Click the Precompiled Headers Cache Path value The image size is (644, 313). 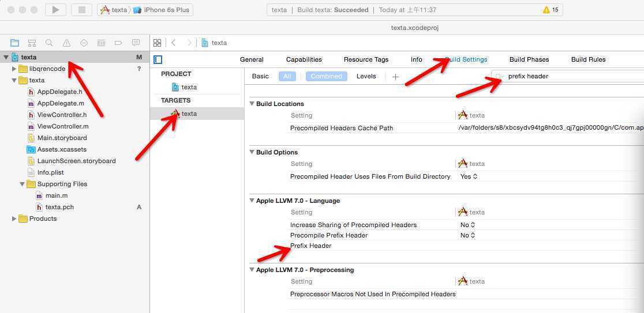coord(551,128)
